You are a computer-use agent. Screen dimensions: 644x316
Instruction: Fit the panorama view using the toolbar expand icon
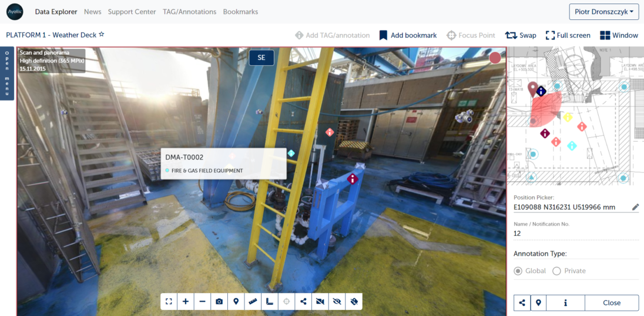169,301
